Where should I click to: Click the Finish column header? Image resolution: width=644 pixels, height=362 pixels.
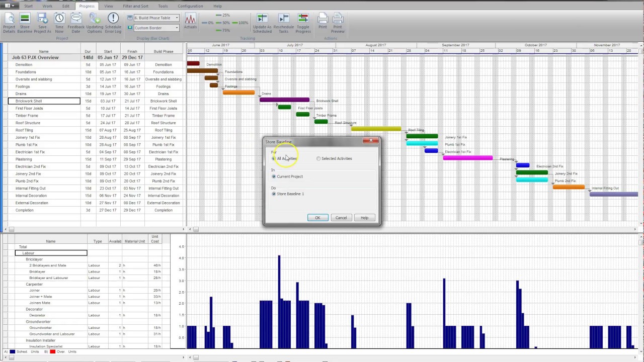point(132,51)
